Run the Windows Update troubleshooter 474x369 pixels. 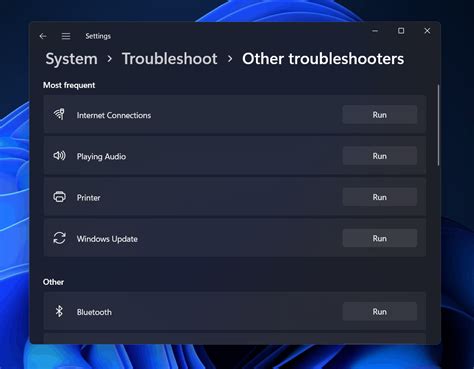point(380,238)
